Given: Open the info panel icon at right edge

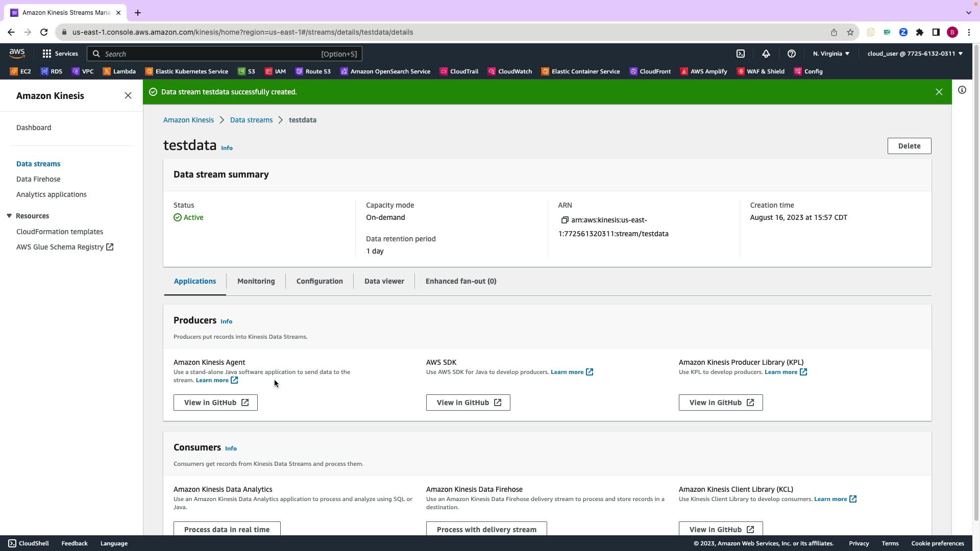Looking at the screenshot, I should pyautogui.click(x=962, y=90).
